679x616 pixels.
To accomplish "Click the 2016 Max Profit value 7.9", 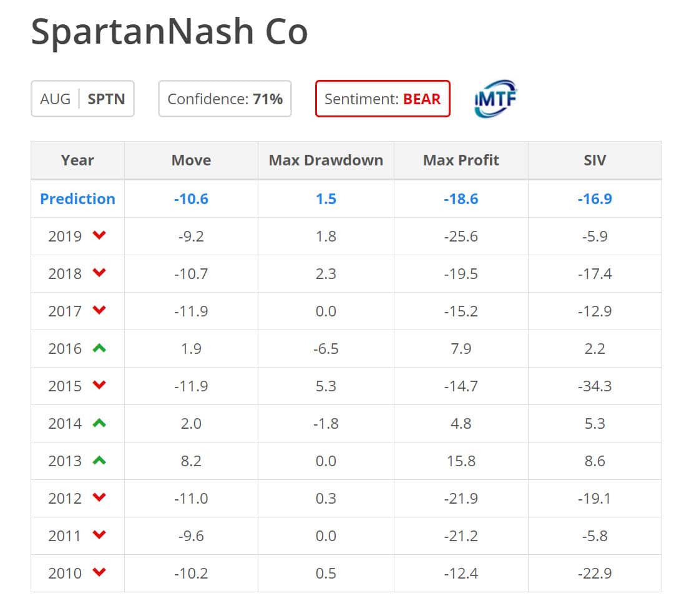I will [x=461, y=349].
